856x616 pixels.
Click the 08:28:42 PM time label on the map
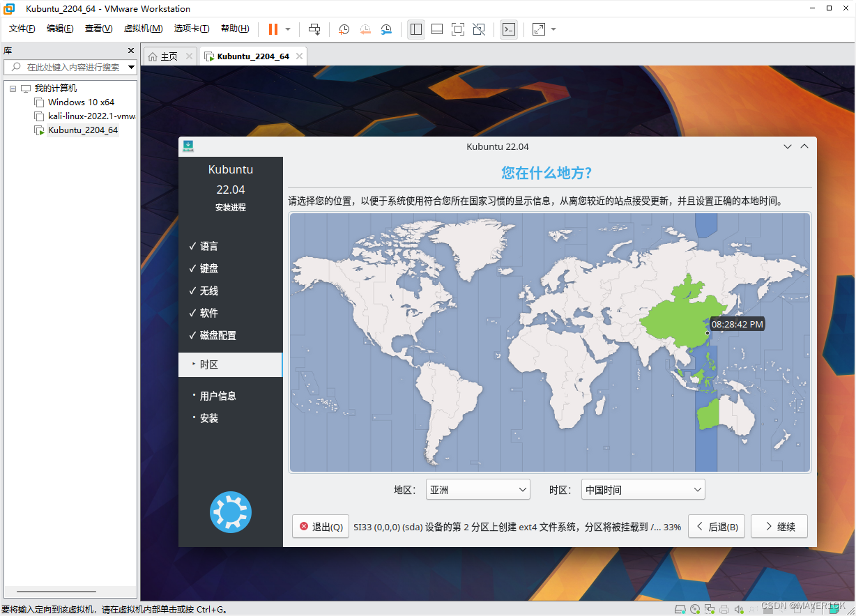click(737, 325)
